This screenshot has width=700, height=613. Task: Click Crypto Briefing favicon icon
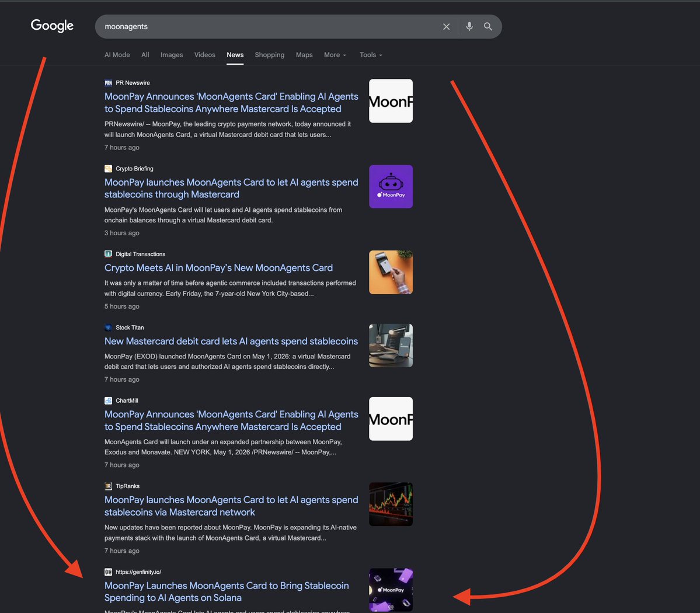tap(108, 169)
